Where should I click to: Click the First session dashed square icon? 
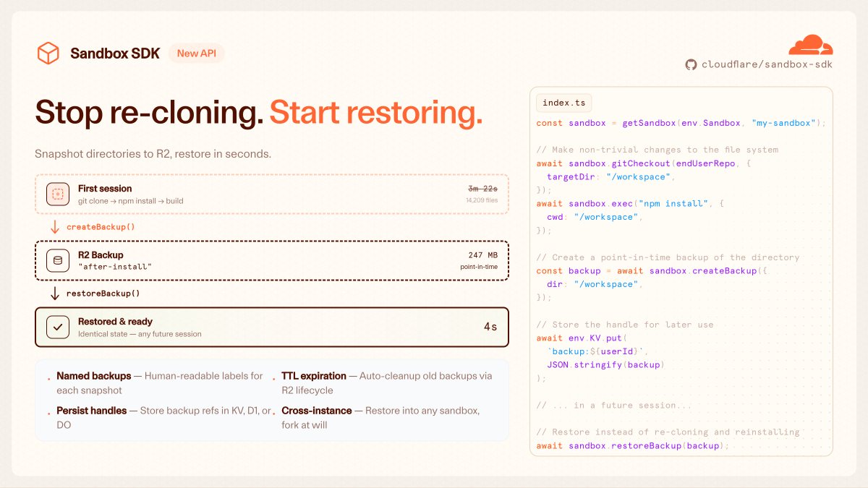(x=58, y=194)
